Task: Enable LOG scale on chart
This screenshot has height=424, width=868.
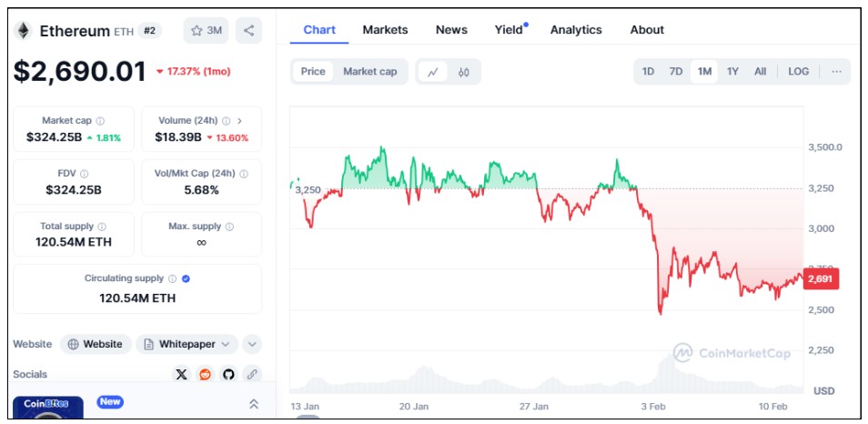Action: (x=798, y=72)
